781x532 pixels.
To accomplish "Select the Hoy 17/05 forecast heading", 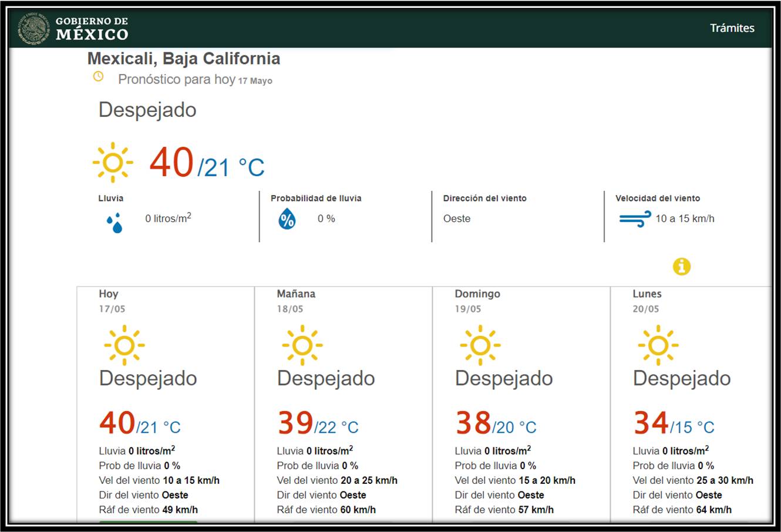I will tap(112, 300).
